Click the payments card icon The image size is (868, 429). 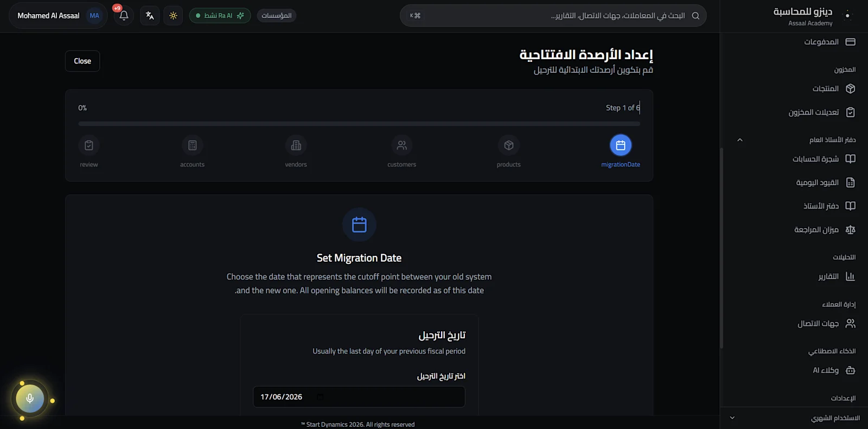[851, 42]
